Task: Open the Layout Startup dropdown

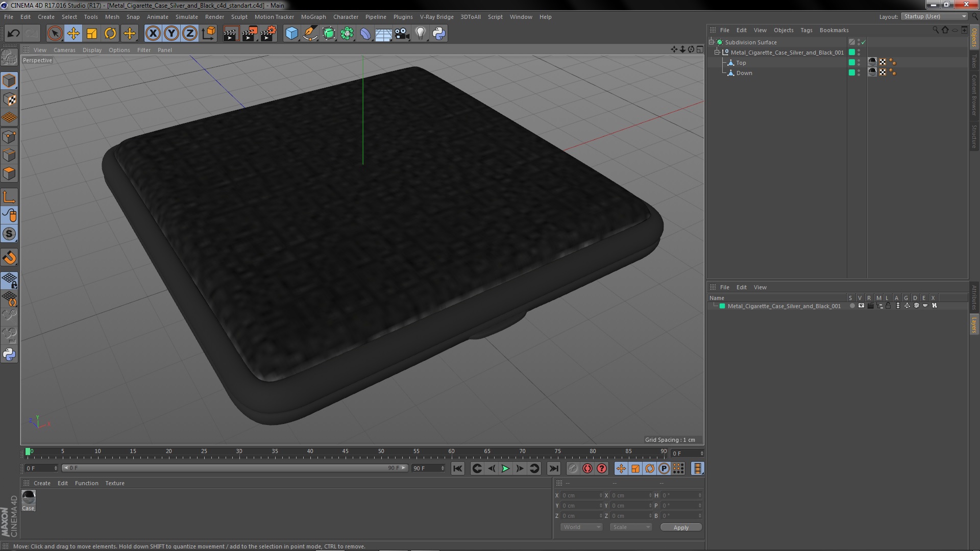Action: coord(935,17)
